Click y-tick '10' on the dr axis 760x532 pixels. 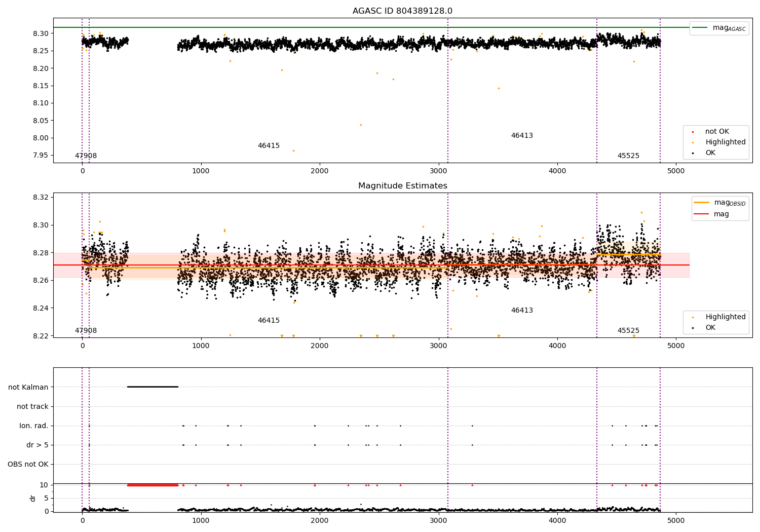[x=44, y=485]
